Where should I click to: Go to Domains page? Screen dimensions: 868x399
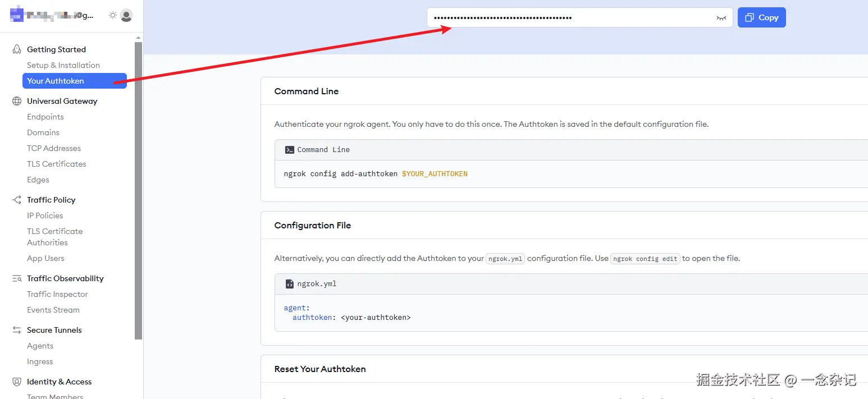tap(43, 132)
